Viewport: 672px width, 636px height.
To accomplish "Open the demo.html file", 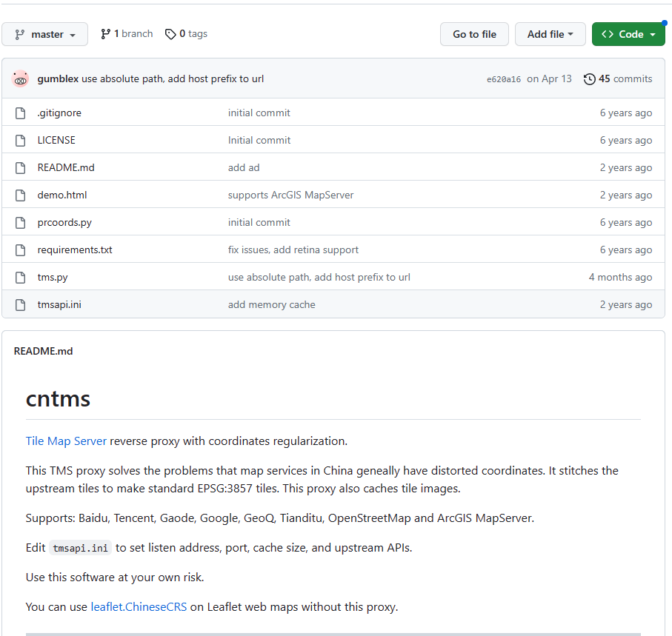I will [x=62, y=195].
